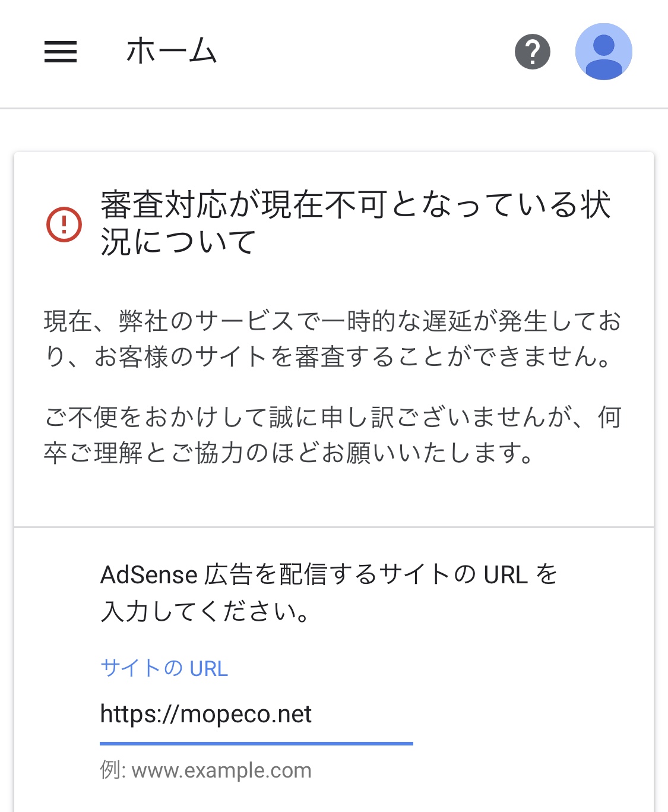Click the ホーム page title
The width and height of the screenshot is (668, 812).
point(172,50)
